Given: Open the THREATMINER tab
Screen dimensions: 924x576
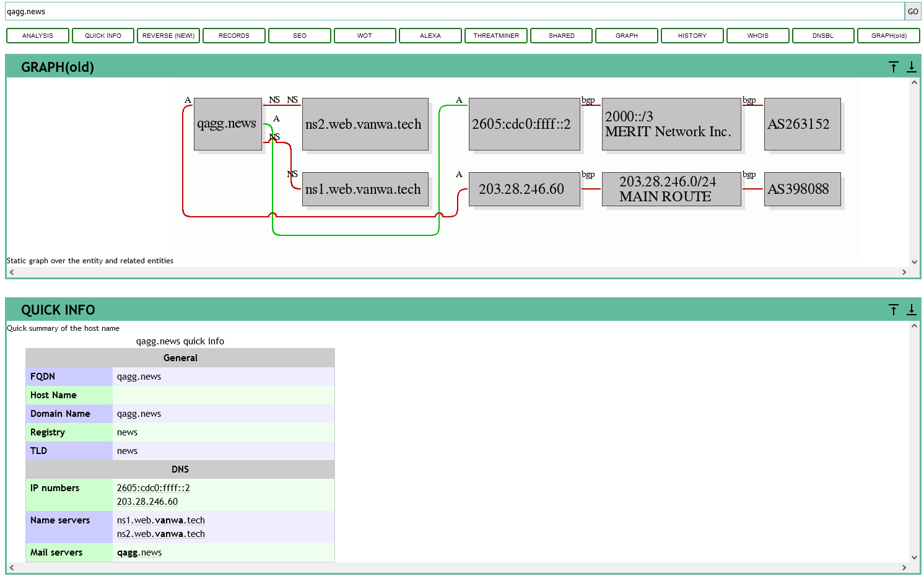Looking at the screenshot, I should coord(496,35).
